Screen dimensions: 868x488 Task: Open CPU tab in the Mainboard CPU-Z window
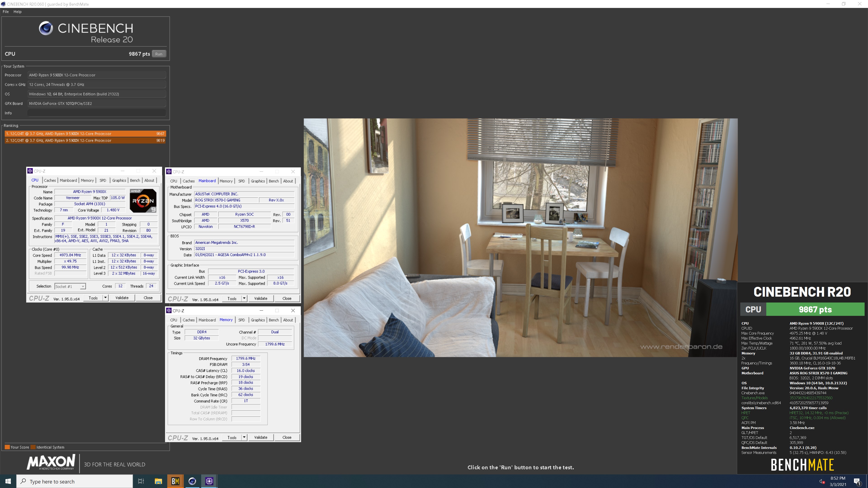click(x=174, y=181)
